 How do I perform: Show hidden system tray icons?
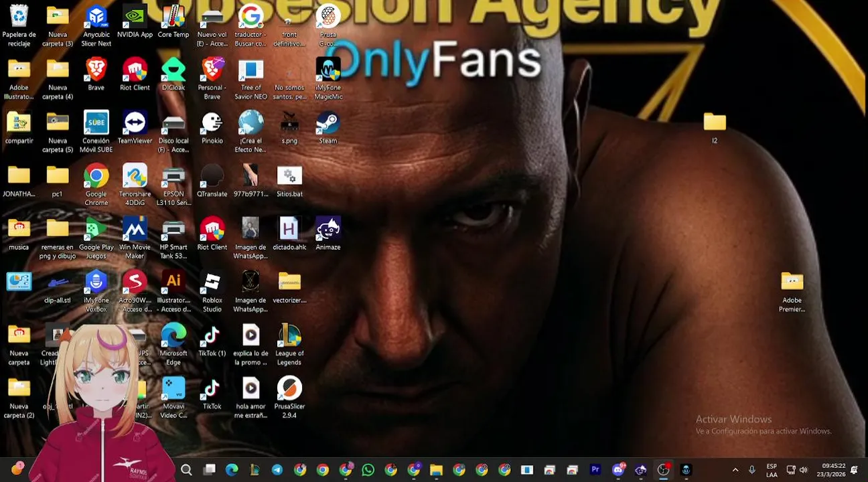[x=735, y=470]
